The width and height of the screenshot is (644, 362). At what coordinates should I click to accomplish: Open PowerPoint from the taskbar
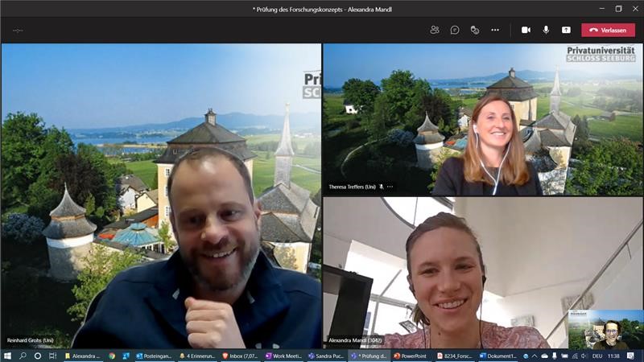coord(411,356)
